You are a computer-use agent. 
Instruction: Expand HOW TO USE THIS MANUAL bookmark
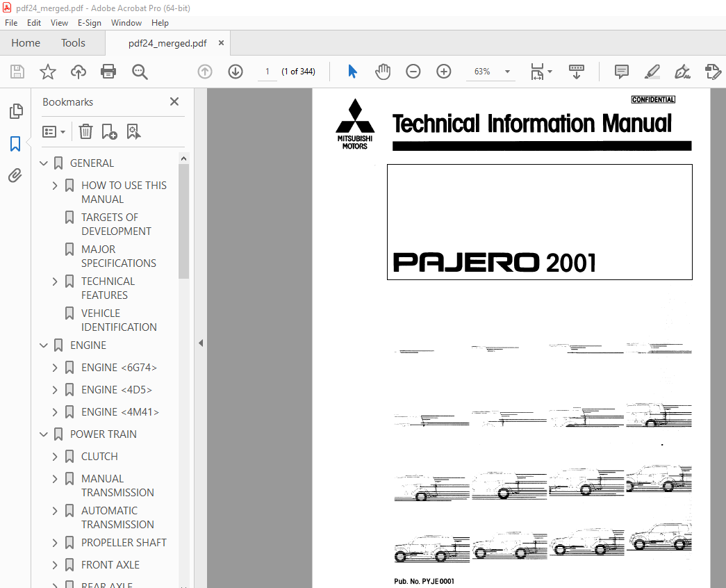[x=55, y=186]
